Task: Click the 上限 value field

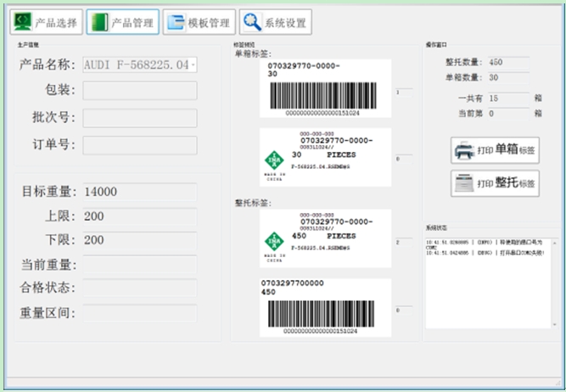Action: coord(139,216)
